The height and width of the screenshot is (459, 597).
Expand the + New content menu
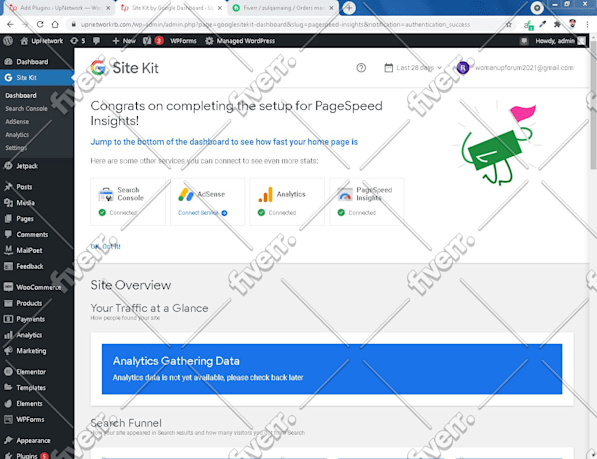pos(124,41)
